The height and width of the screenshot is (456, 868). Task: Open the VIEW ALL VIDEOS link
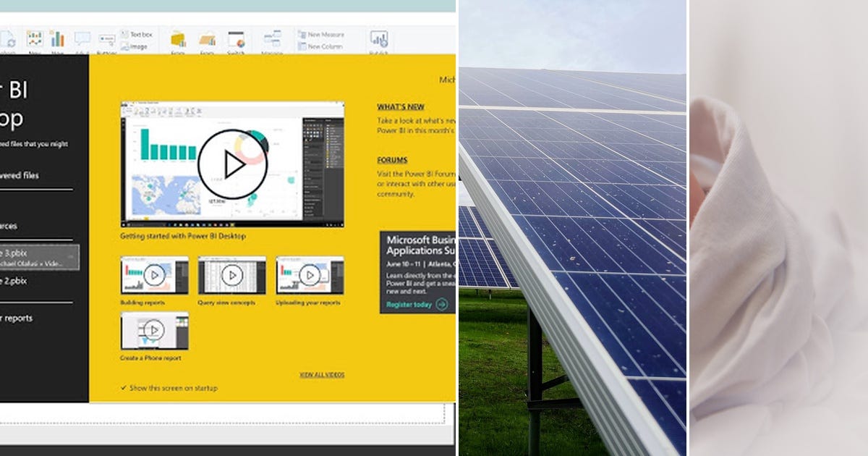pyautogui.click(x=322, y=373)
